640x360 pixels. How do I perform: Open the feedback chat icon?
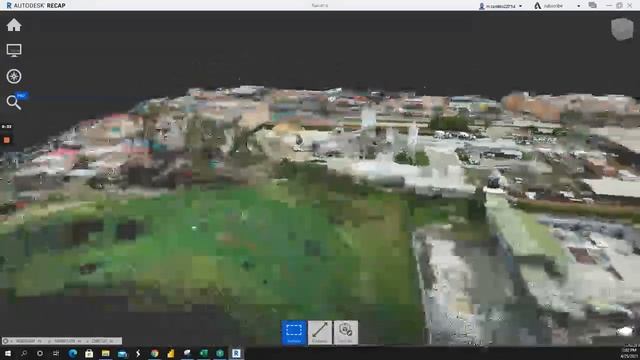[593, 5]
